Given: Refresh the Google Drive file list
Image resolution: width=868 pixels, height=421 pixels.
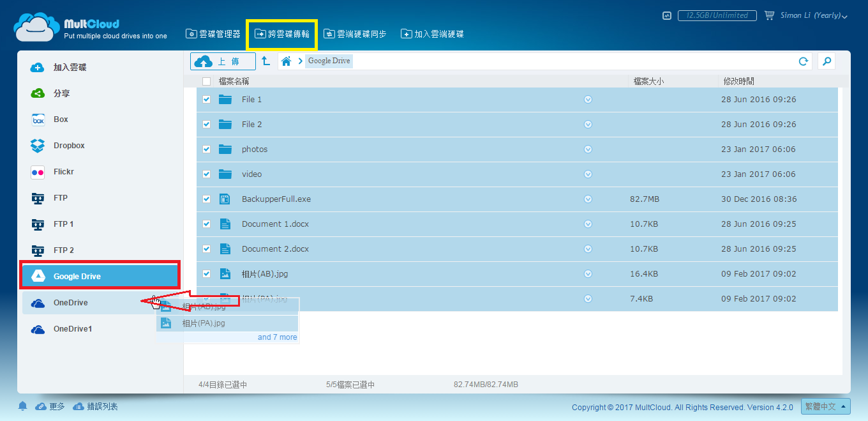Looking at the screenshot, I should (804, 60).
